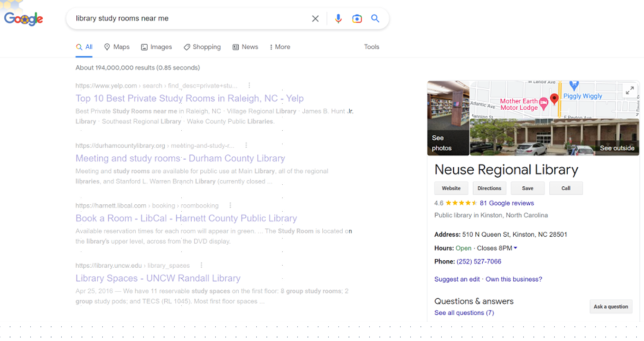Open Google Lens camera search icon
The width and height of the screenshot is (644, 341).
(357, 18)
